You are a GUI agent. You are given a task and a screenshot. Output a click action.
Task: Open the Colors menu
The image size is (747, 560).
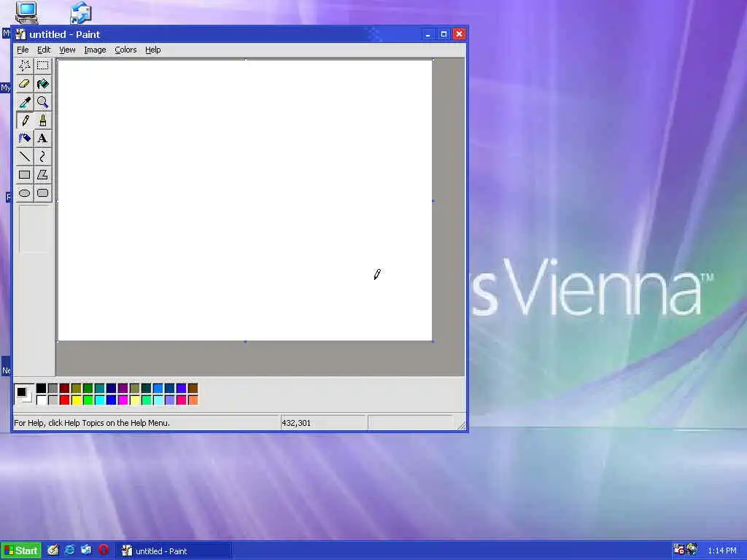point(125,50)
